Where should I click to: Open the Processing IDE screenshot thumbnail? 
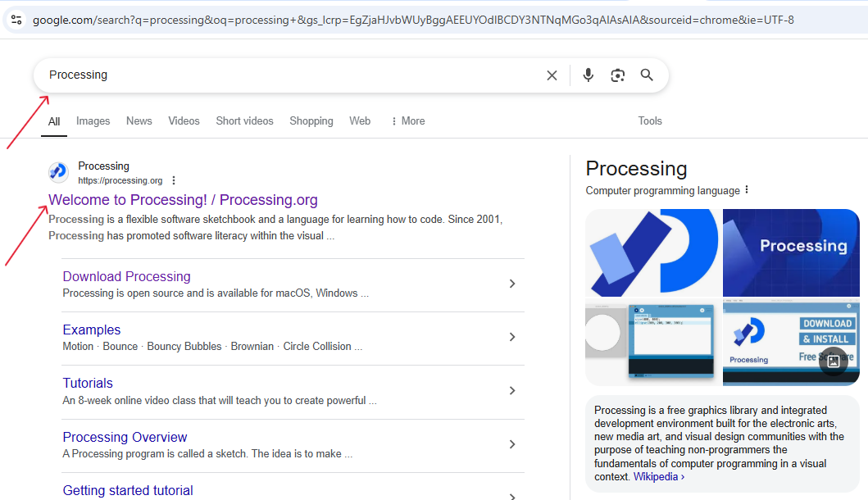tap(653, 342)
